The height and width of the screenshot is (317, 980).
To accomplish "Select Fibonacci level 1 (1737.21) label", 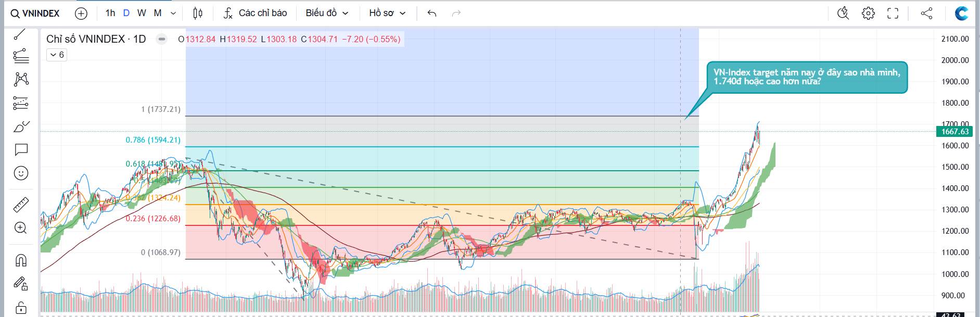I will coord(161,109).
